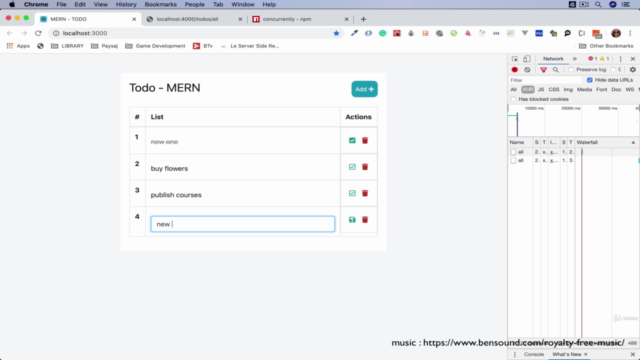Select the MERN - TODO browser tab

click(x=87, y=19)
